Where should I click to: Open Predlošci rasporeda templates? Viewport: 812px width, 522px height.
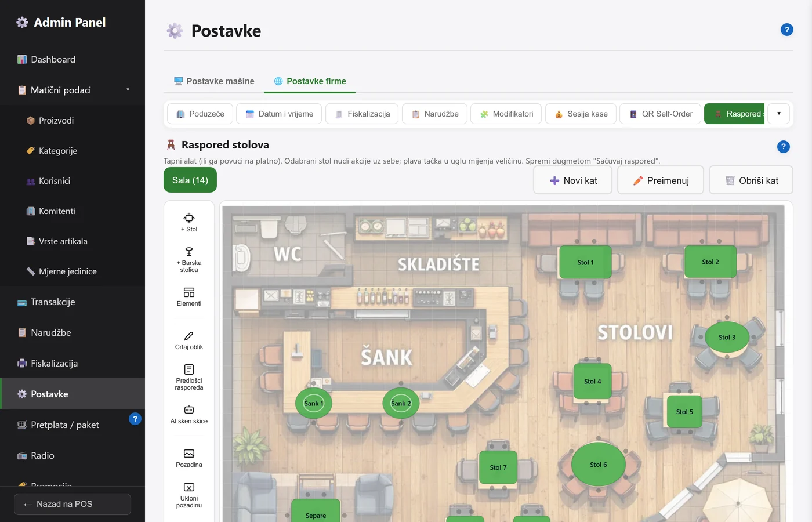coord(189,377)
